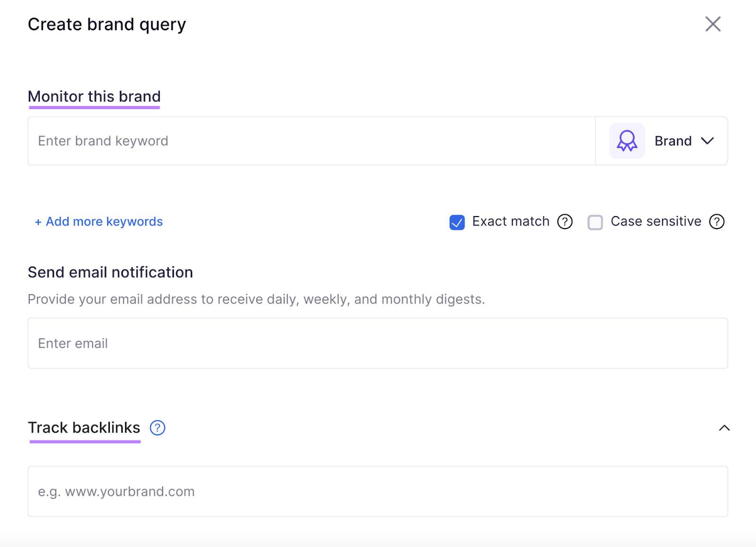756x547 pixels.
Task: Click the ribbon icon beside Brand label
Action: (626, 140)
